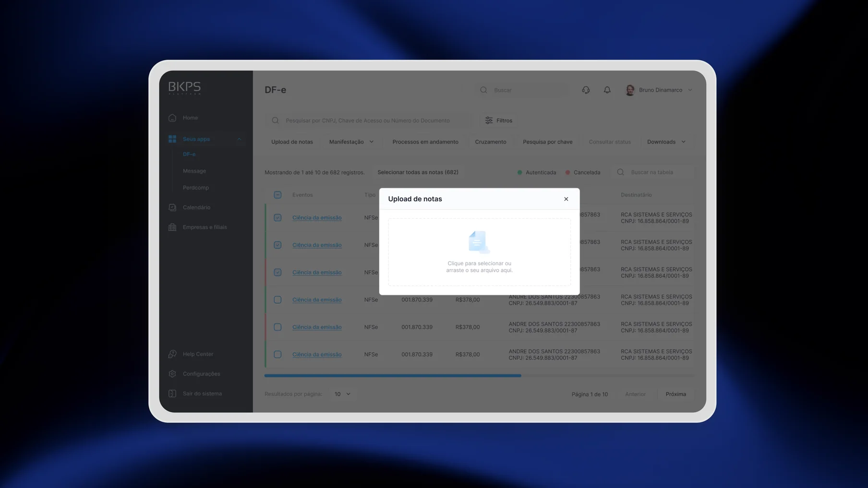The height and width of the screenshot is (488, 868).
Task: Toggle the header select-all checkbox
Action: 277,195
